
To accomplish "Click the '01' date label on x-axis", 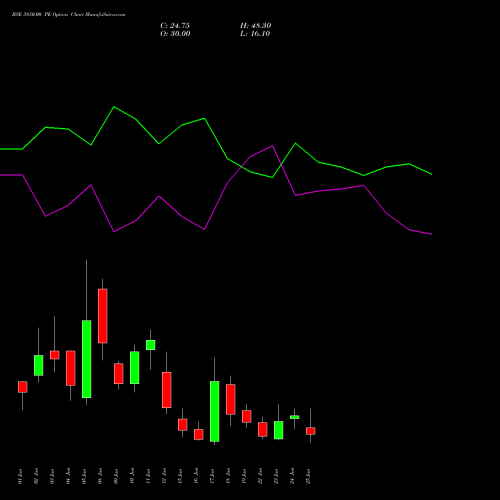I will (x=20, y=476).
